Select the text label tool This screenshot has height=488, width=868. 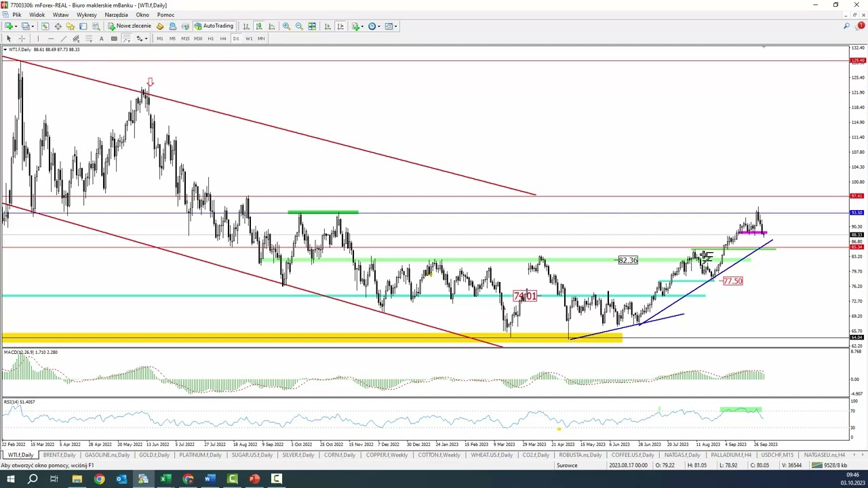tap(114, 39)
